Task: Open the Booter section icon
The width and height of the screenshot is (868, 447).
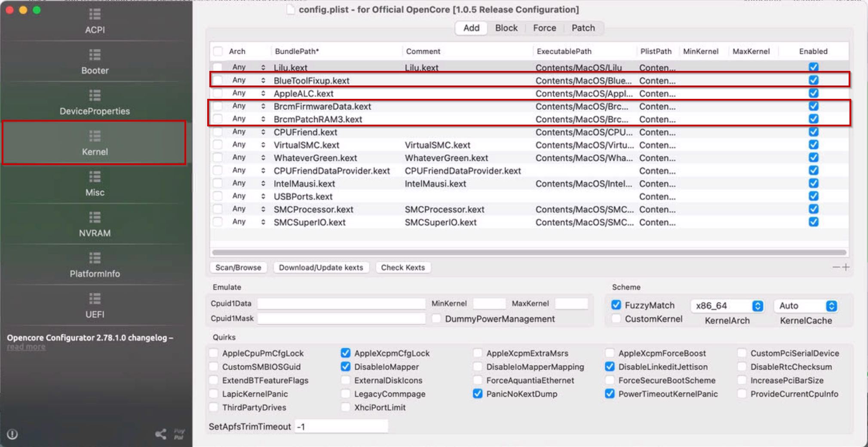Action: (95, 55)
